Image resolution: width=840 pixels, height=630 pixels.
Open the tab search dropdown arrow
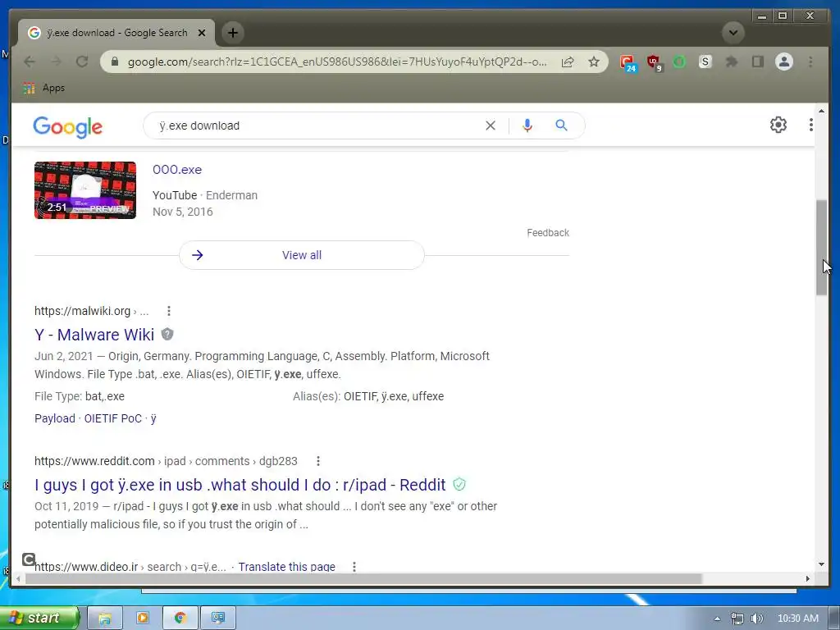(x=733, y=33)
